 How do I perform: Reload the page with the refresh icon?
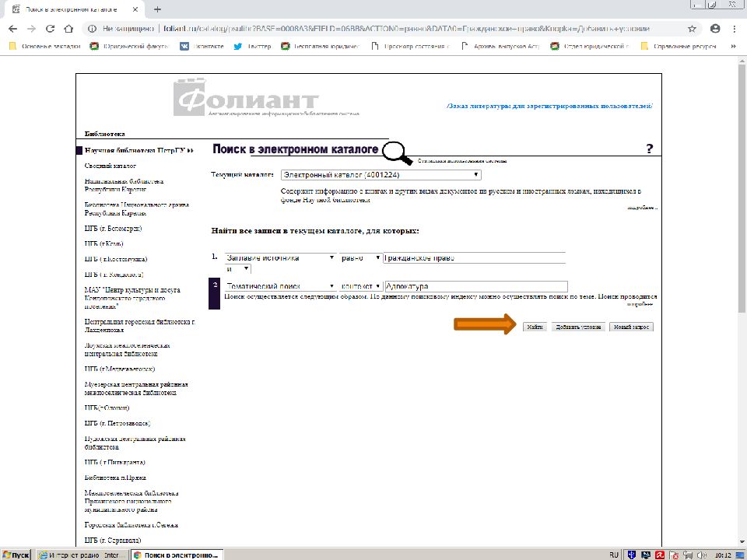50,28
